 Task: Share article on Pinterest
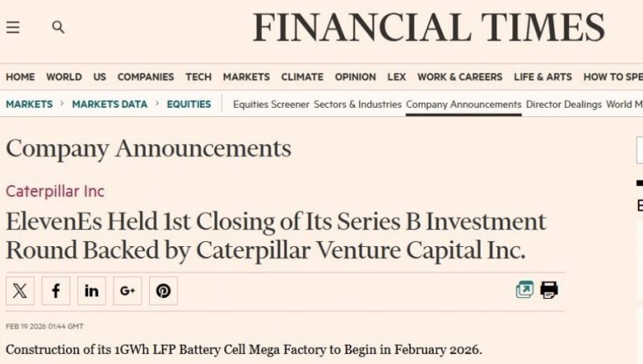coord(163,290)
